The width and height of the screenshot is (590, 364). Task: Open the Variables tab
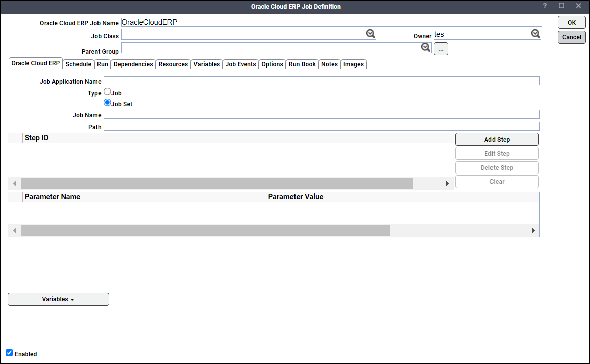[x=207, y=64]
